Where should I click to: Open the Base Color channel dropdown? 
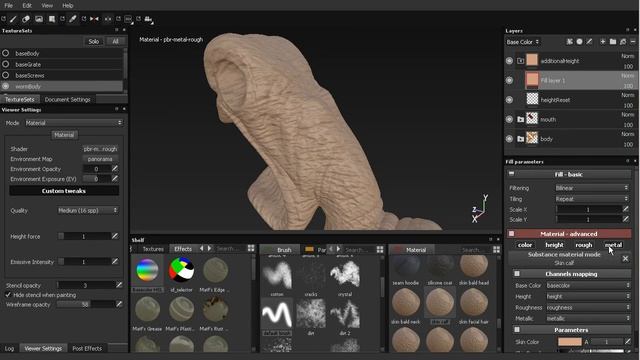click(523, 42)
